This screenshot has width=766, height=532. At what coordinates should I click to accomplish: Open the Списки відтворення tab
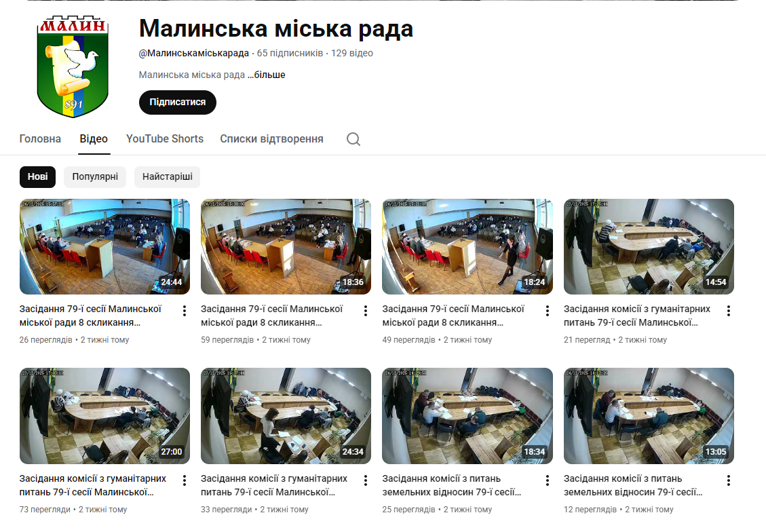point(271,139)
